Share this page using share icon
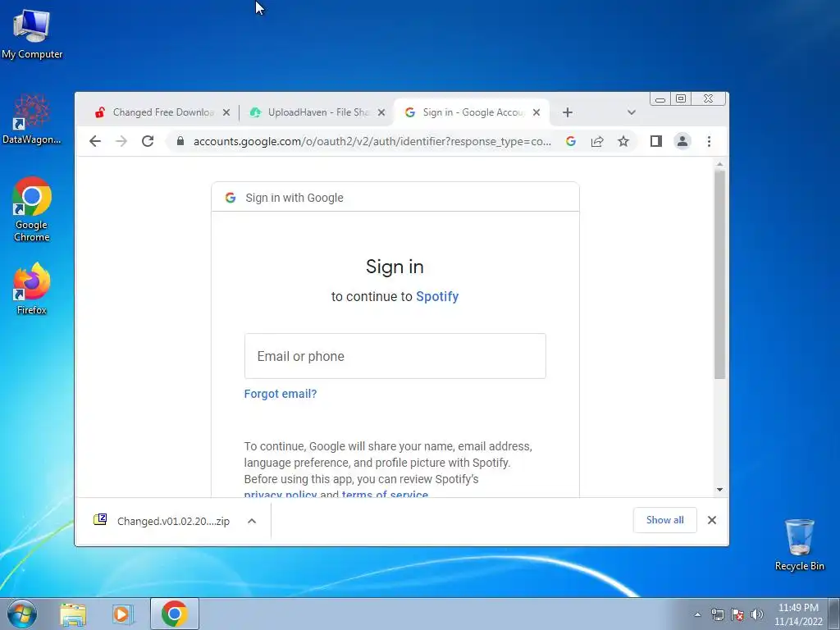The image size is (840, 630). [597, 141]
